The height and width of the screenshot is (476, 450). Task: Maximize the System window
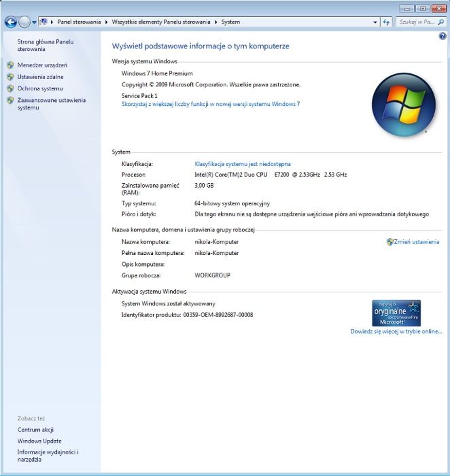coord(423,8)
